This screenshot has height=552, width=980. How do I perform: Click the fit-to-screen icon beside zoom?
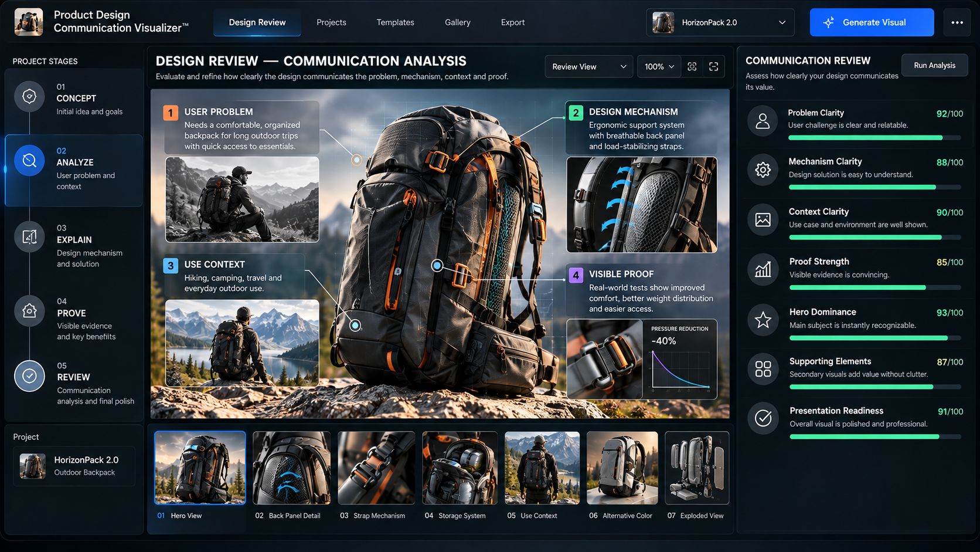coord(692,67)
